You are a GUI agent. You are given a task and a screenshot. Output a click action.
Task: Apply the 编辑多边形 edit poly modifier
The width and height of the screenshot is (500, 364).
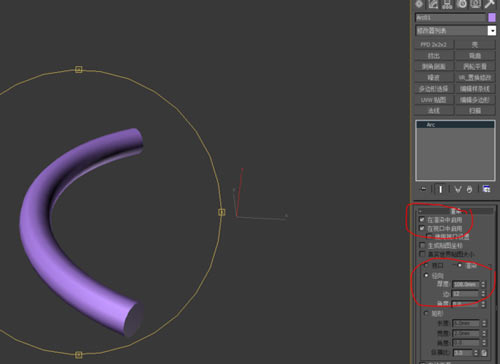475,100
